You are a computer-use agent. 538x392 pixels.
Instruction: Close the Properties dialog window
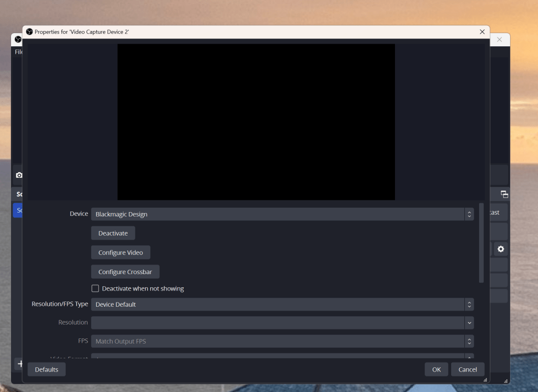[482, 32]
